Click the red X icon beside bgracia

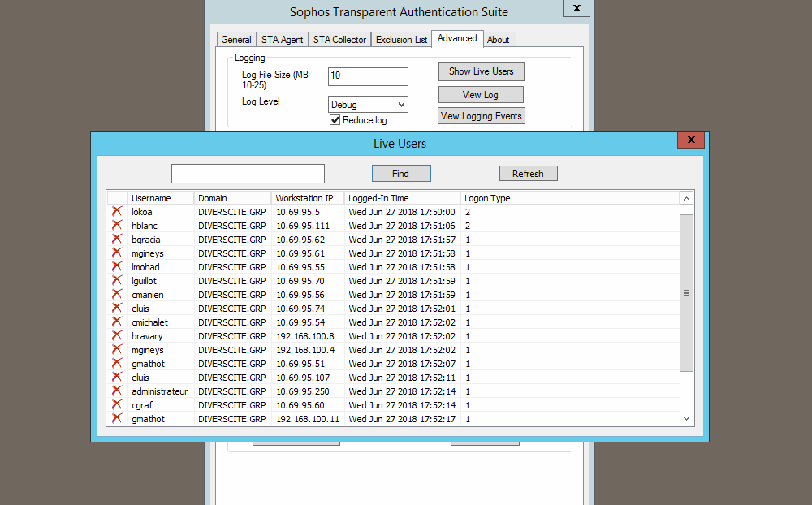[x=117, y=239]
